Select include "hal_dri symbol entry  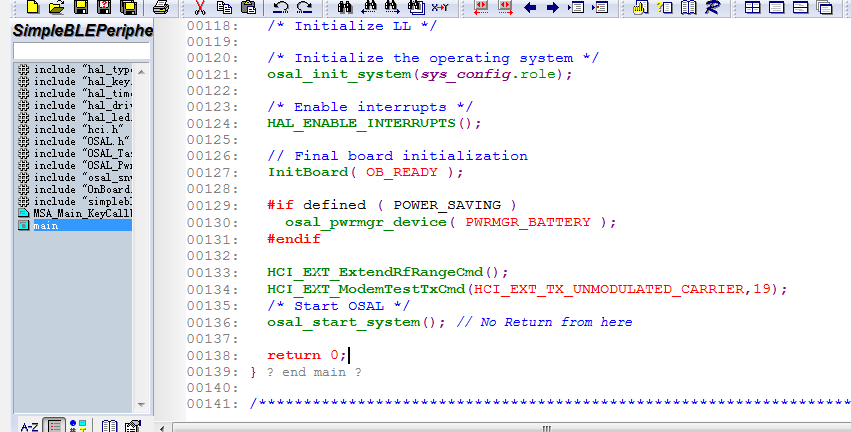coord(73,105)
